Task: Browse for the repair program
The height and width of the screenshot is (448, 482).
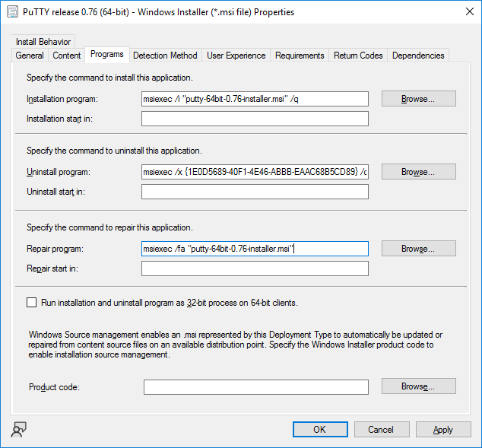Action: coord(419,249)
